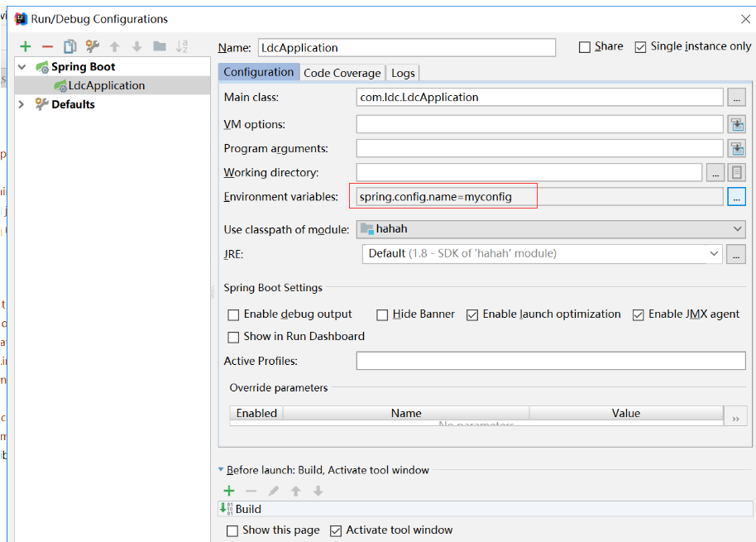Check the Hide Banner option

[x=382, y=315]
